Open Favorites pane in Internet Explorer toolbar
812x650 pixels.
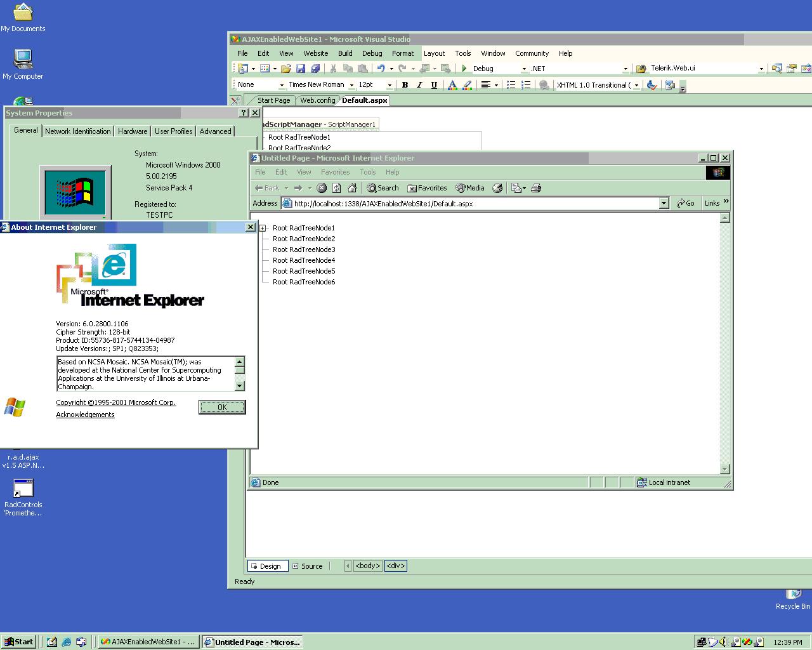(x=427, y=188)
